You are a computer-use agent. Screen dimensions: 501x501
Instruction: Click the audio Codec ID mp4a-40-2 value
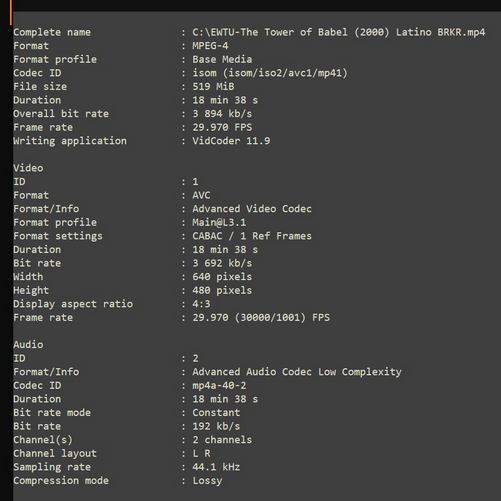tap(219, 385)
